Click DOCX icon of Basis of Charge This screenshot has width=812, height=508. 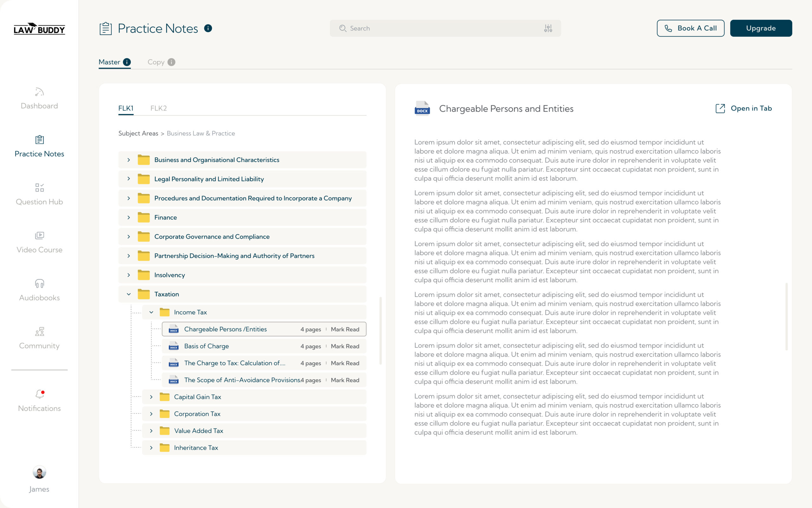click(174, 346)
